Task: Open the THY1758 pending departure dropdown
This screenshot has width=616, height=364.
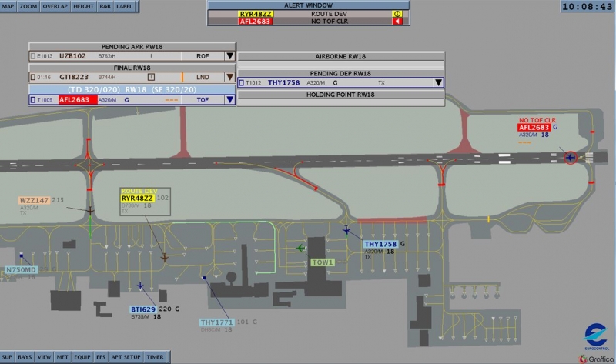Action: point(438,82)
